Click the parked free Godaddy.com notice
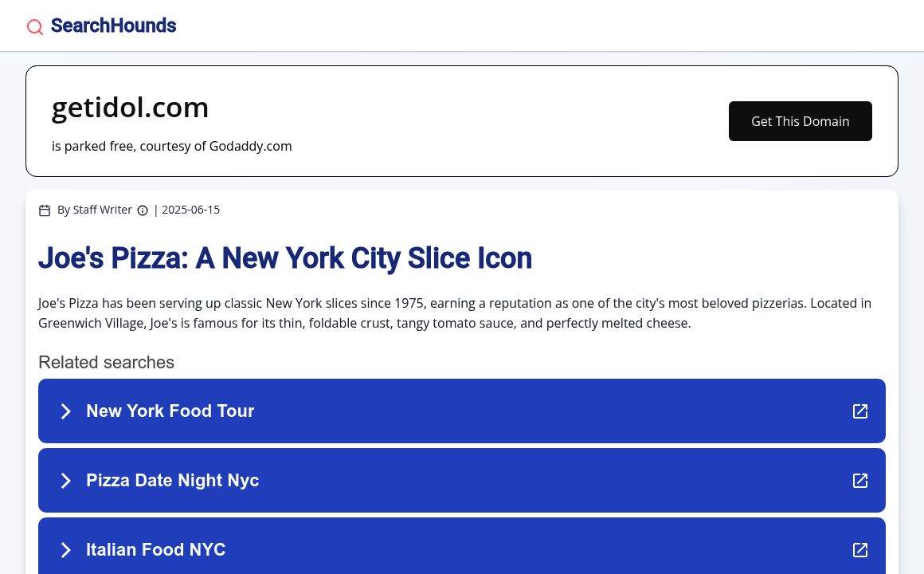924x574 pixels. point(172,146)
